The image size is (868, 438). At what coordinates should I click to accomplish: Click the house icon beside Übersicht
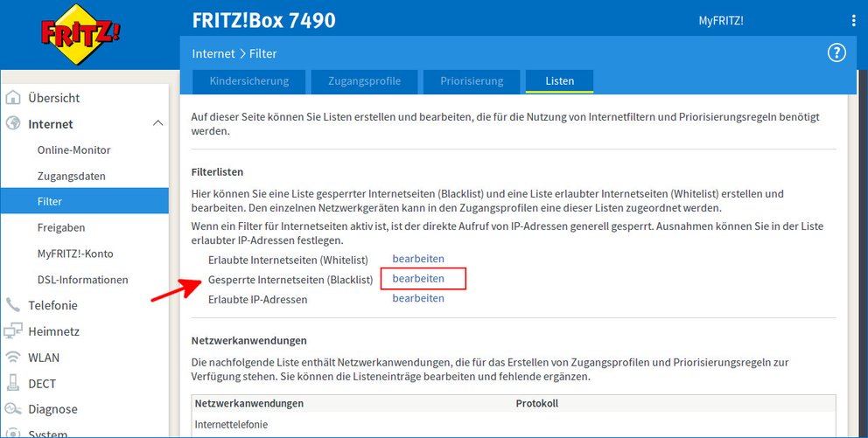[13, 98]
